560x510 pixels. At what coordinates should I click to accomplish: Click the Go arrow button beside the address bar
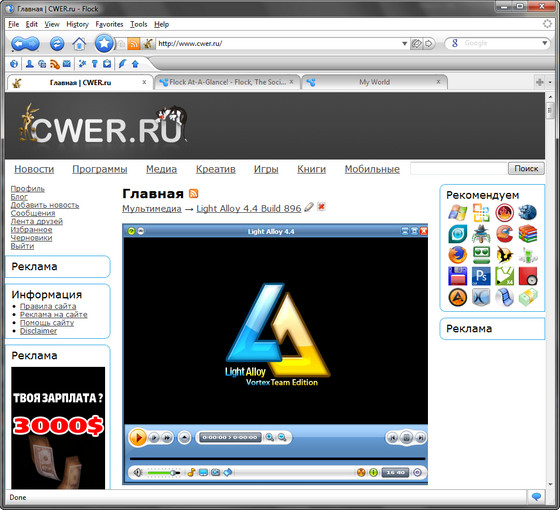pos(429,44)
